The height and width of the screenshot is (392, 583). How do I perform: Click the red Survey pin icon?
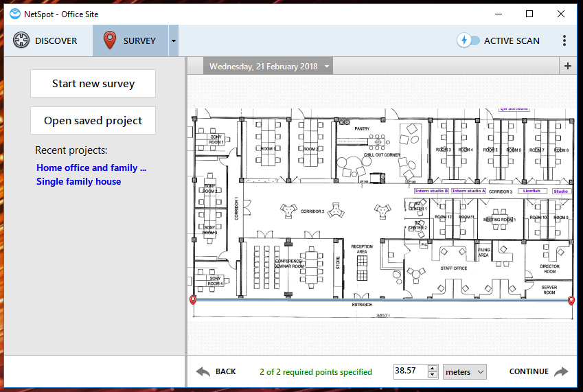tap(110, 40)
